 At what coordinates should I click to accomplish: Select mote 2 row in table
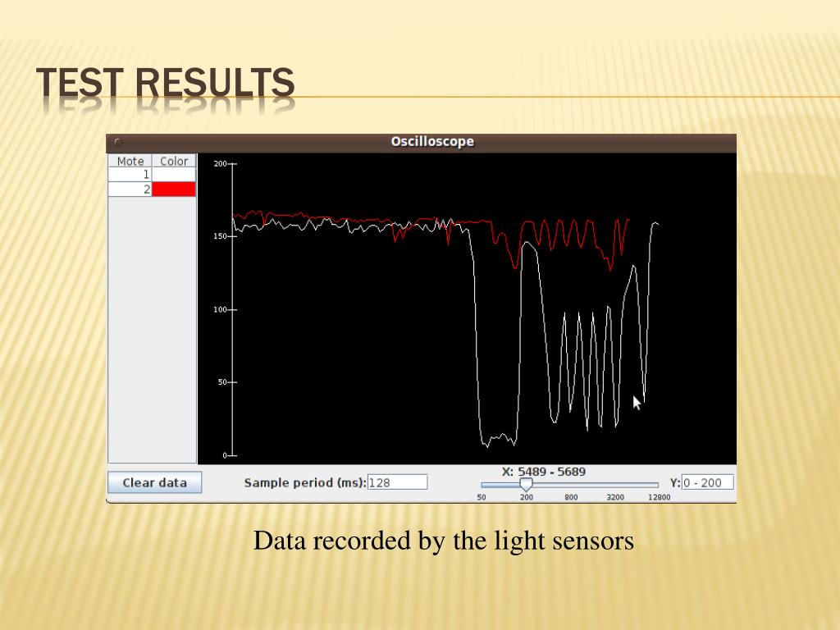(x=152, y=189)
